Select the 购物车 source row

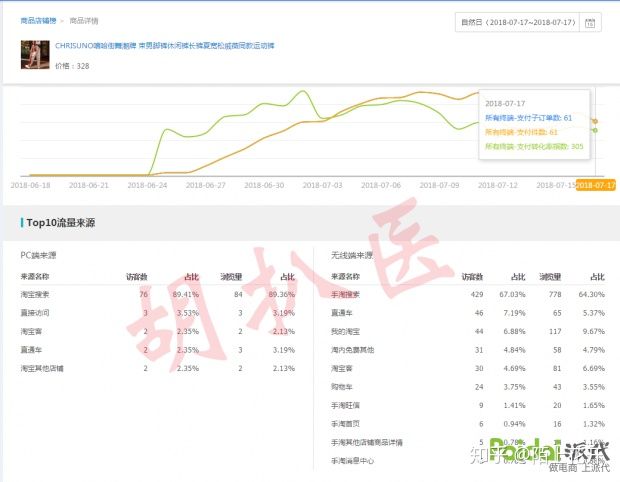point(468,387)
